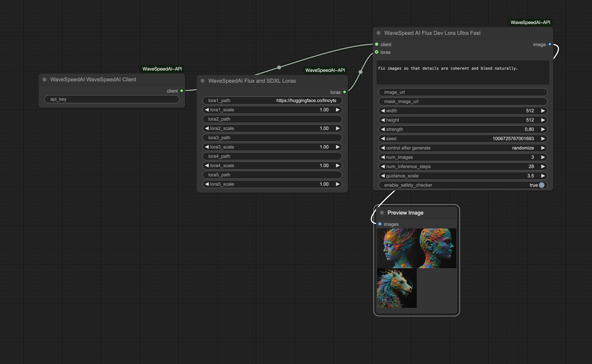Image resolution: width=592 pixels, height=364 pixels.
Task: Click the lion image thumbnail in Preview Image
Action: click(x=397, y=288)
